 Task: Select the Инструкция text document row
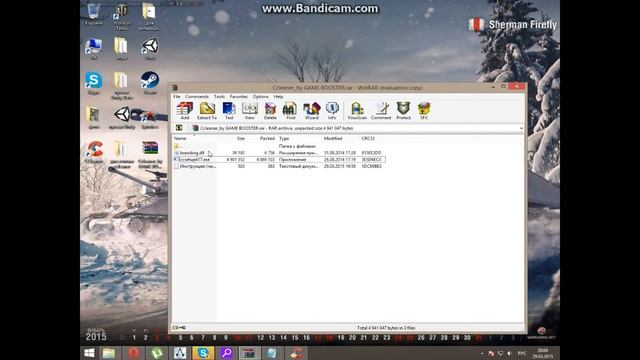tap(279, 167)
